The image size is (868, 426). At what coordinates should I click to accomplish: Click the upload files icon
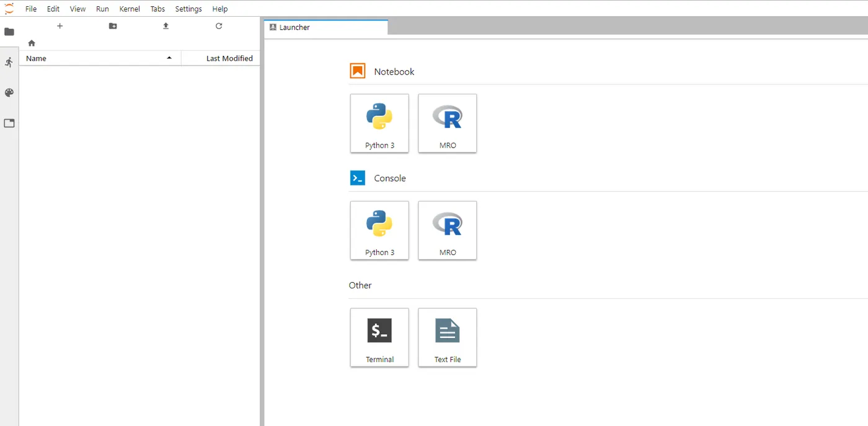coord(166,26)
